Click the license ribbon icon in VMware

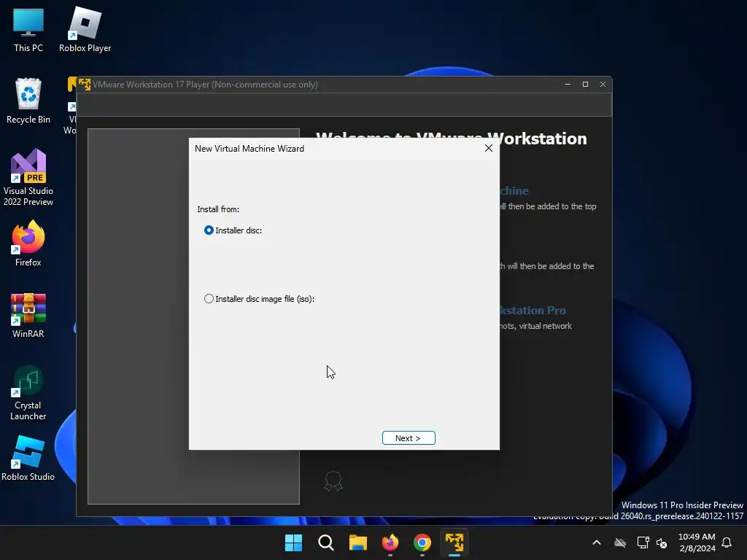click(333, 481)
